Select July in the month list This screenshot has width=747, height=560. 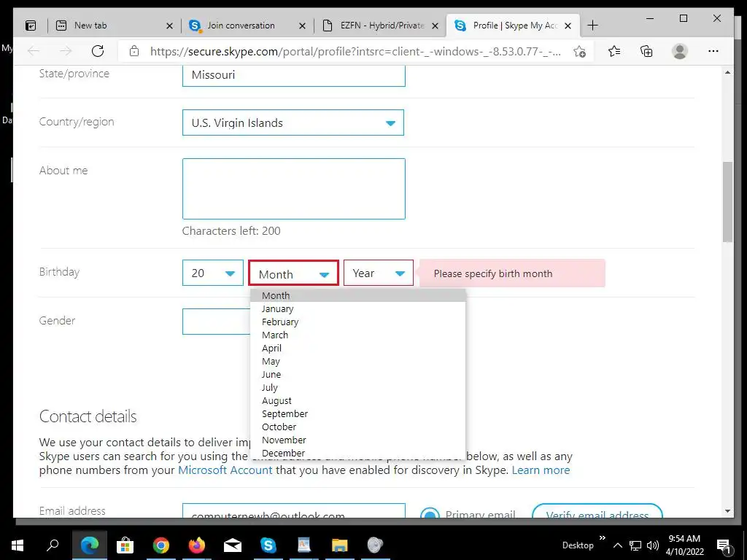(x=357, y=388)
